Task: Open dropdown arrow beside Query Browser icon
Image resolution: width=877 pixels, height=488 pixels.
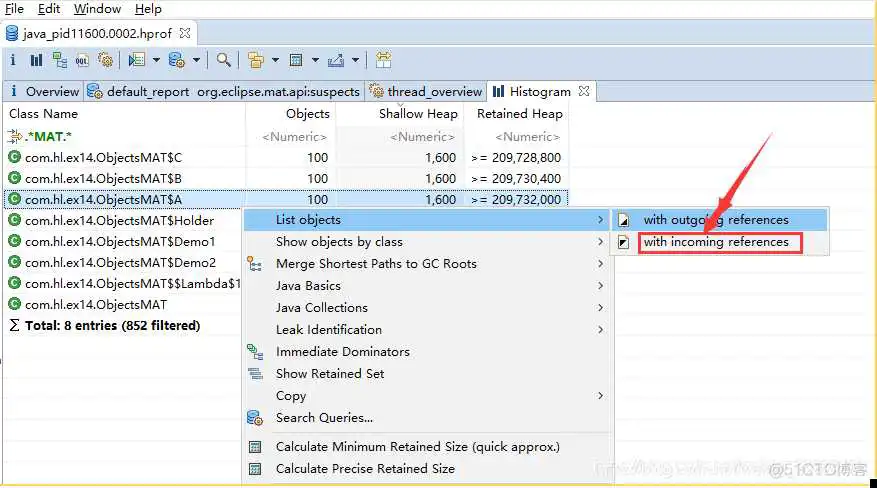Action: (x=196, y=60)
